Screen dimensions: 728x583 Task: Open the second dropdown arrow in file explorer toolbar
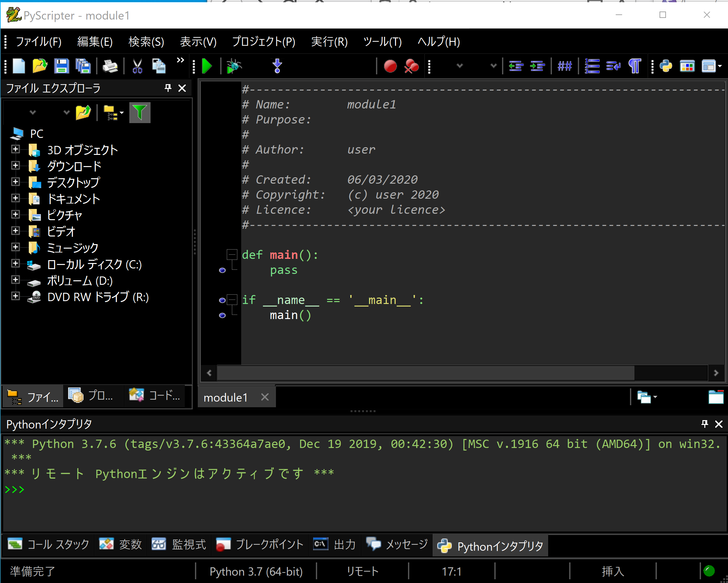click(x=67, y=113)
